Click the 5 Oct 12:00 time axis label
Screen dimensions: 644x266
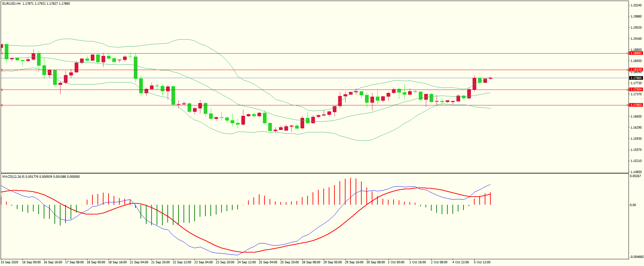[x=482, y=262]
